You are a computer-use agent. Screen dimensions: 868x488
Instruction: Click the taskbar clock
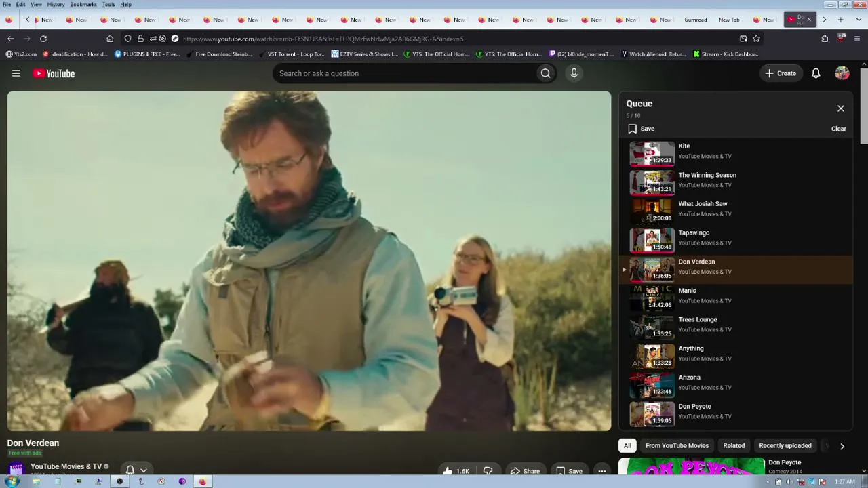(845, 482)
